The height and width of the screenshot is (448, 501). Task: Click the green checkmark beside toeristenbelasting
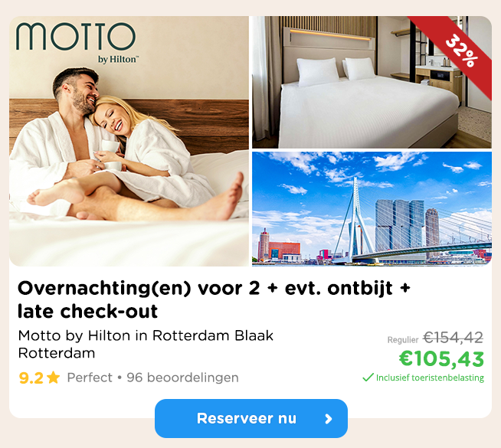368,378
